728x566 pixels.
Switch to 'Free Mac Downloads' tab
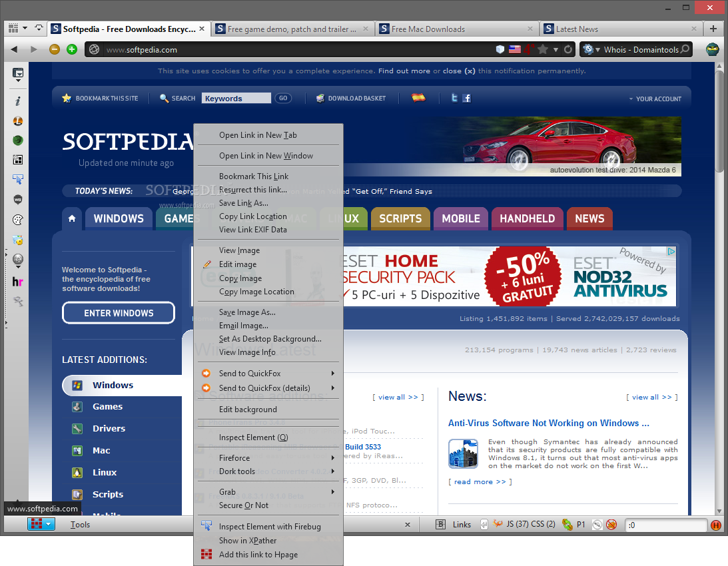tap(457, 29)
